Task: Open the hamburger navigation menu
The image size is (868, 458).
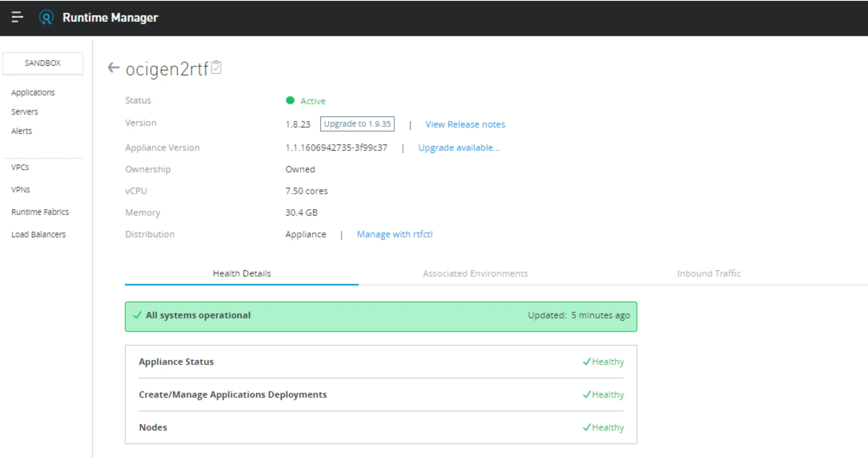Action: 17,17
